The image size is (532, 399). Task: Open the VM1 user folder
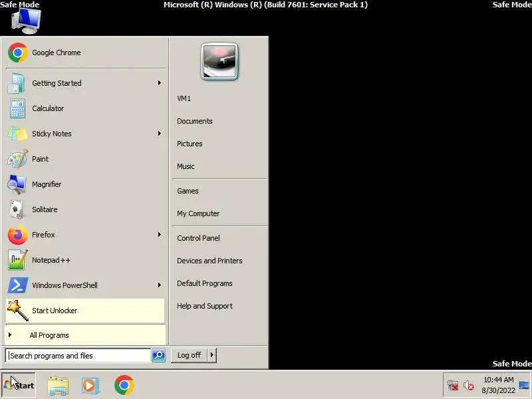tap(184, 98)
